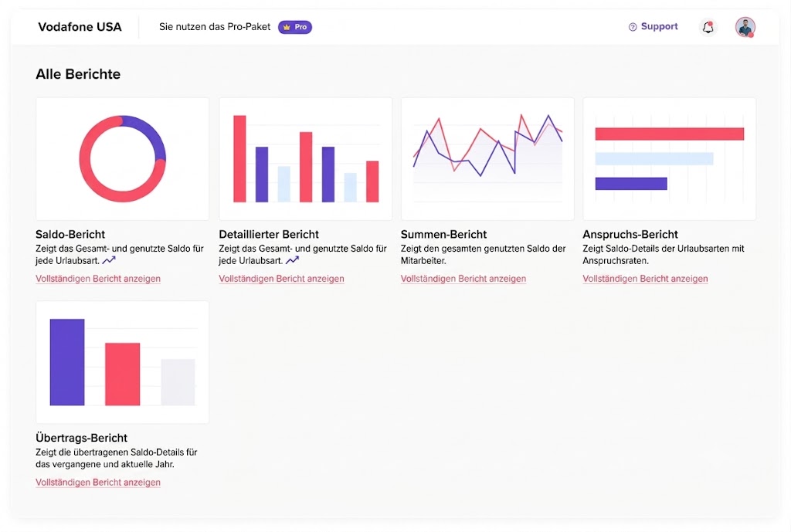
Task: View full report link for Summen-Bericht
Action: 463,279
